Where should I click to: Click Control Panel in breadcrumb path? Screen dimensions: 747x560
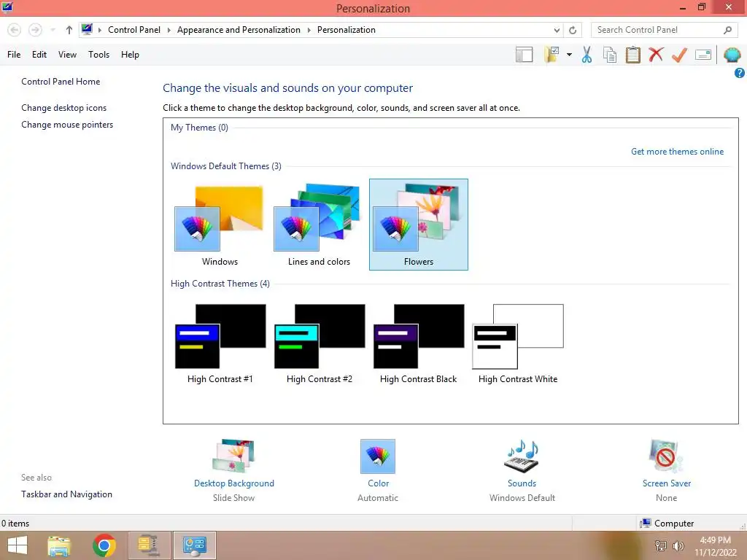click(134, 30)
